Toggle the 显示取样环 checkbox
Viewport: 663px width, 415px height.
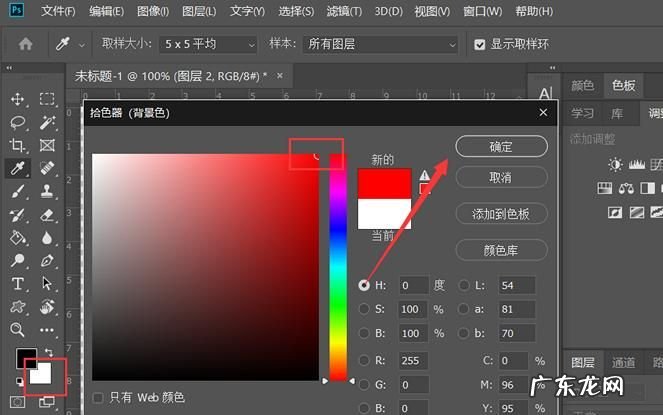pos(480,45)
